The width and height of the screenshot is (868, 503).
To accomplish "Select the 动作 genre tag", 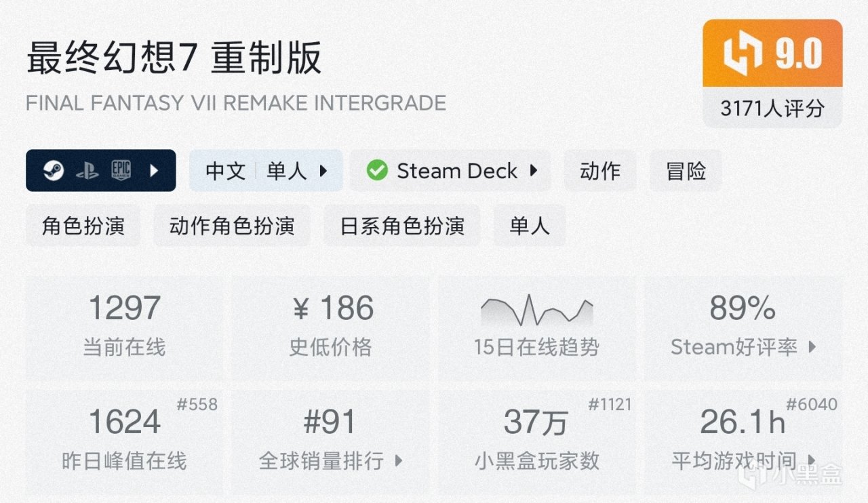I will 599,171.
